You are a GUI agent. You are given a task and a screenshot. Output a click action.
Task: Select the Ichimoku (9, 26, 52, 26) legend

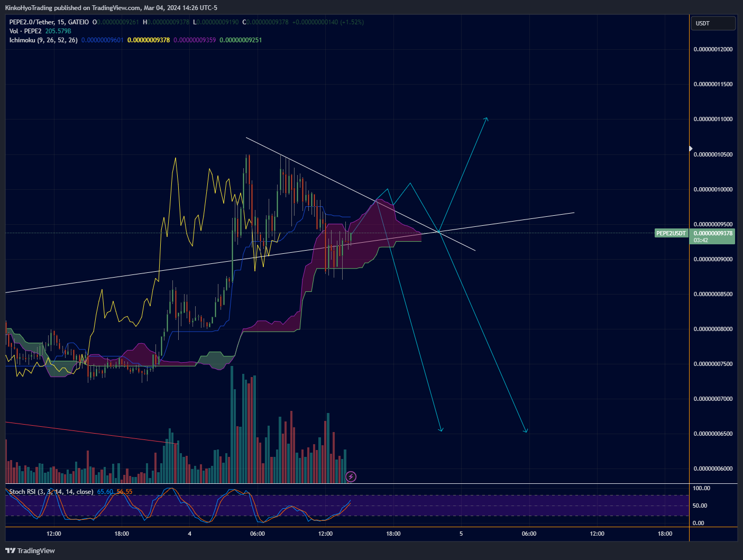click(x=43, y=40)
